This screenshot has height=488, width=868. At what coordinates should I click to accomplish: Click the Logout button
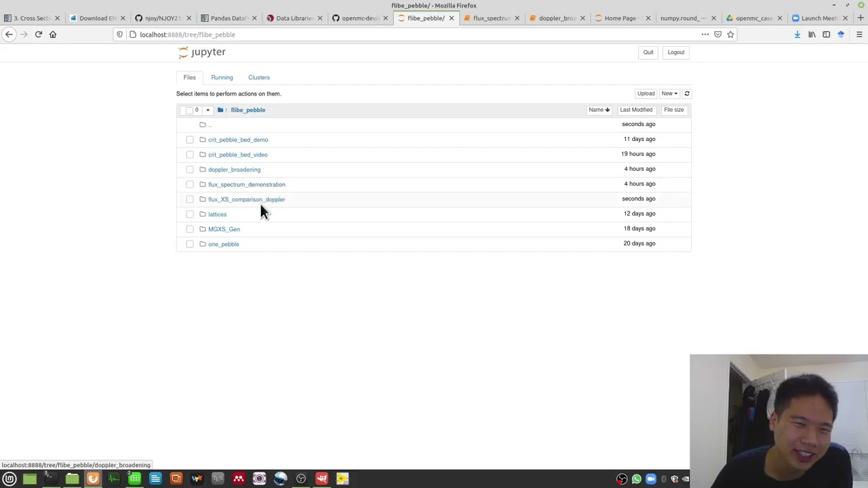click(676, 52)
